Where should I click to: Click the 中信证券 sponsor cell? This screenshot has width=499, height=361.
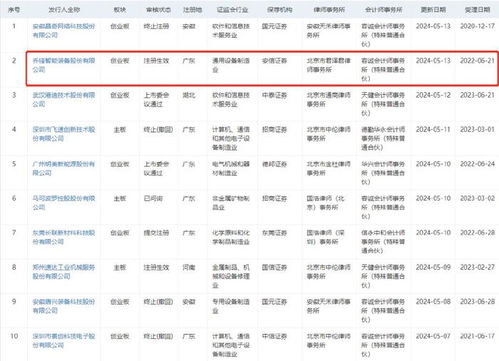click(274, 336)
